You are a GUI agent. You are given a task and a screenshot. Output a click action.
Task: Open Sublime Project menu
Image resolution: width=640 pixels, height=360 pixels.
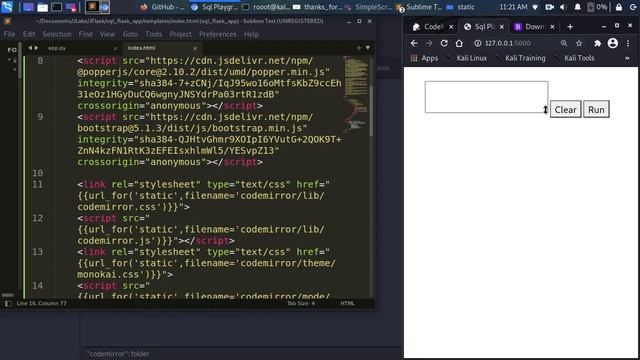[x=180, y=34]
